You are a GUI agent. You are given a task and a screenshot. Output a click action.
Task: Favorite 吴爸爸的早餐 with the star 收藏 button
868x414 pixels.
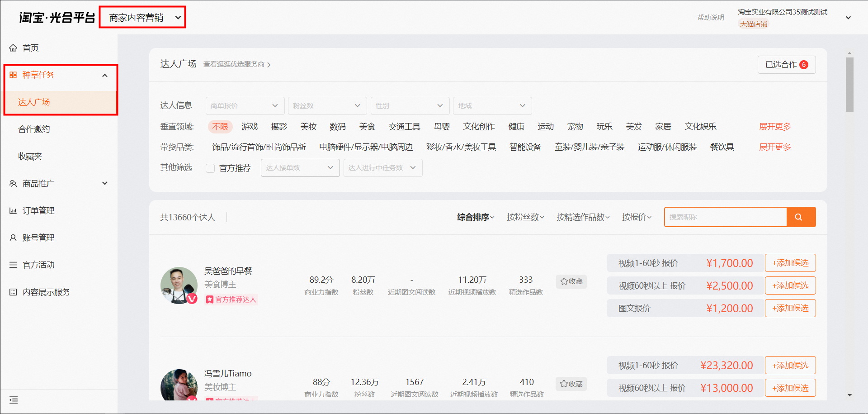(x=571, y=281)
